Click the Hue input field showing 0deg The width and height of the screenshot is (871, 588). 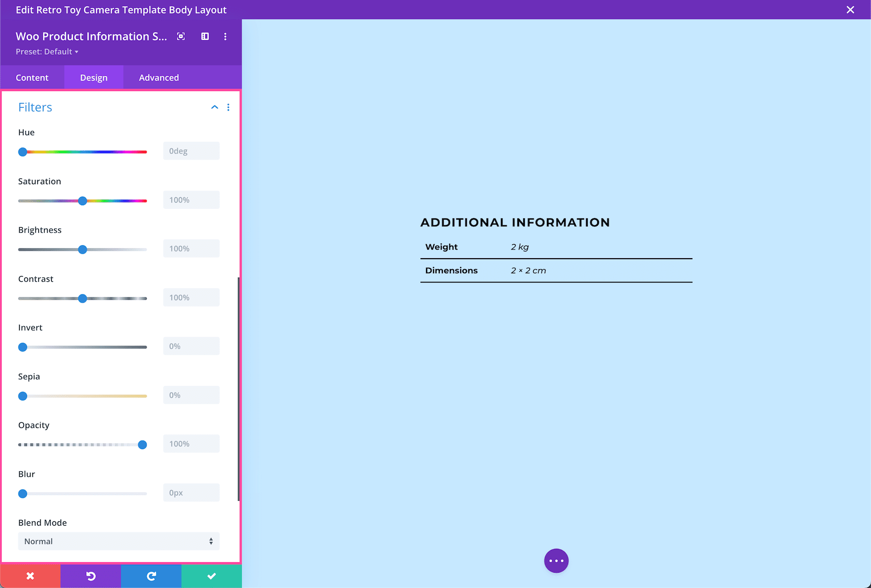pyautogui.click(x=191, y=150)
